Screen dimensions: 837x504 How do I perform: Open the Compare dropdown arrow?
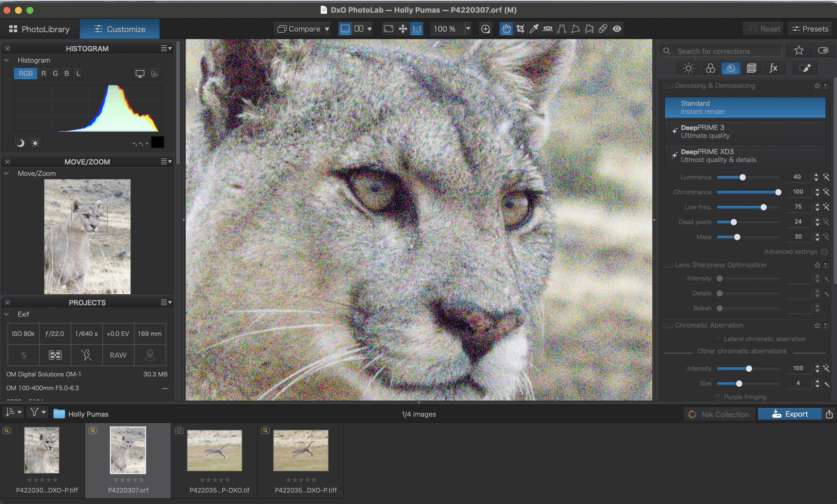click(x=327, y=29)
